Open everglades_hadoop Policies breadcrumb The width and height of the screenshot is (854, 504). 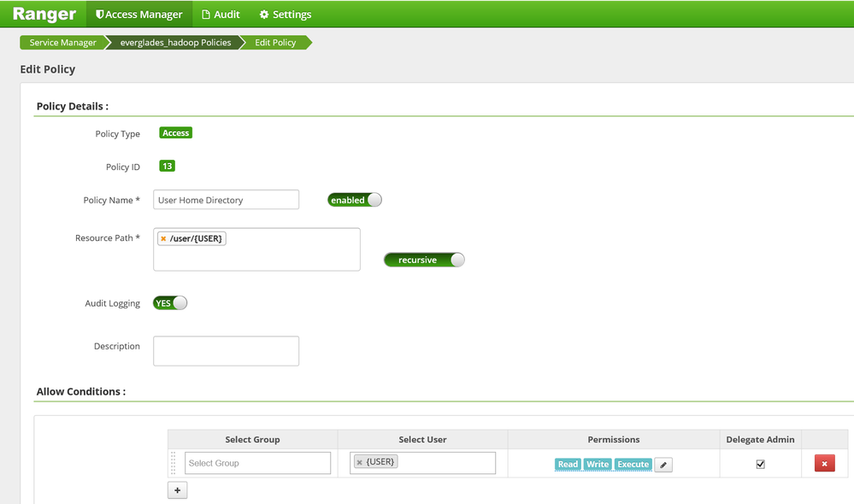175,43
